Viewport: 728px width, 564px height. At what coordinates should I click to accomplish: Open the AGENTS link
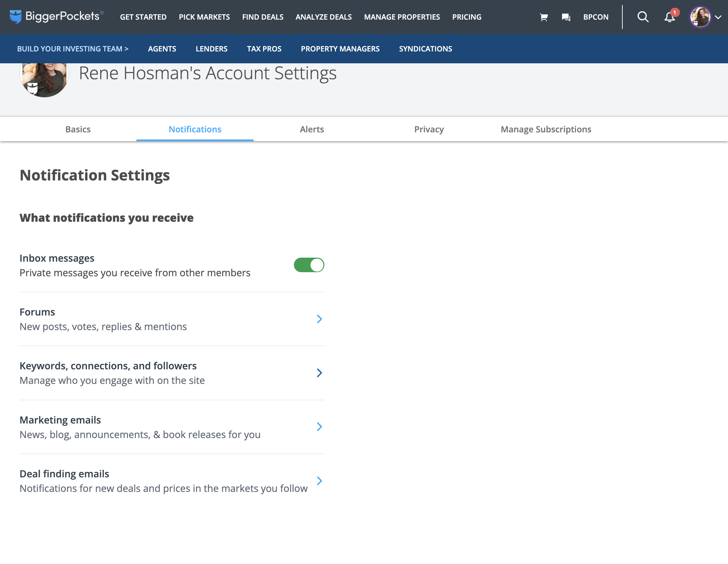tap(162, 49)
